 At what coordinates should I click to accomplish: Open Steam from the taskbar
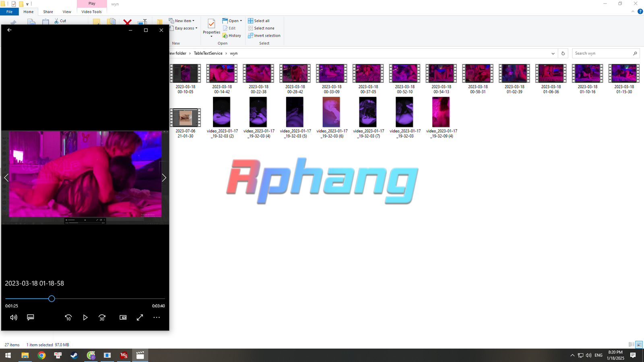[74, 356]
